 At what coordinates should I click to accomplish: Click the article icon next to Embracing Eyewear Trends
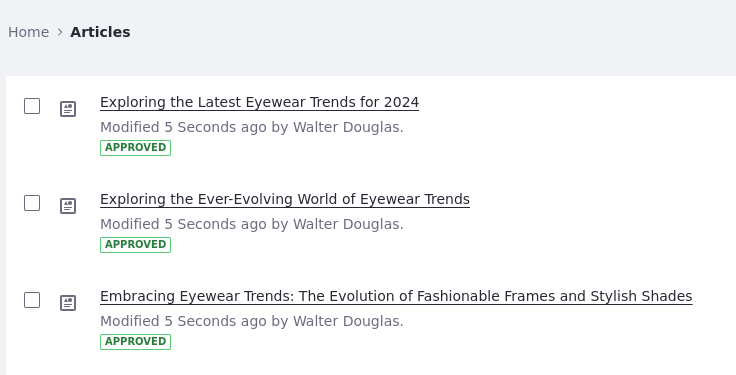click(68, 303)
